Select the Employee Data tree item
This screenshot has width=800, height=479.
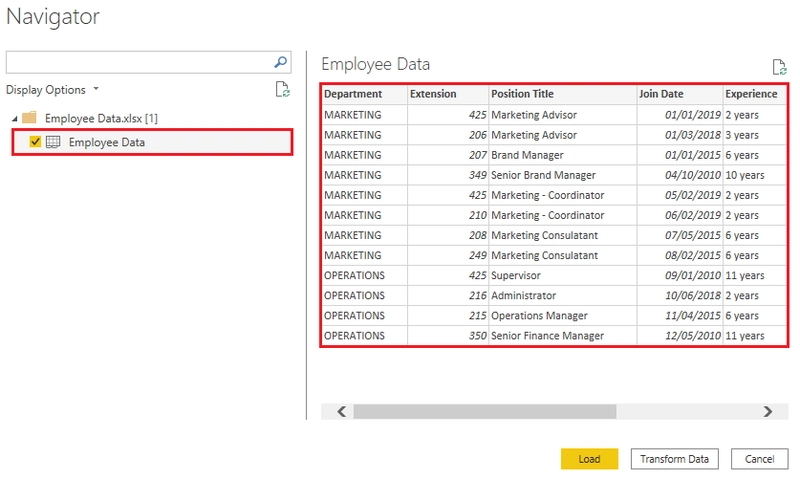point(107,142)
